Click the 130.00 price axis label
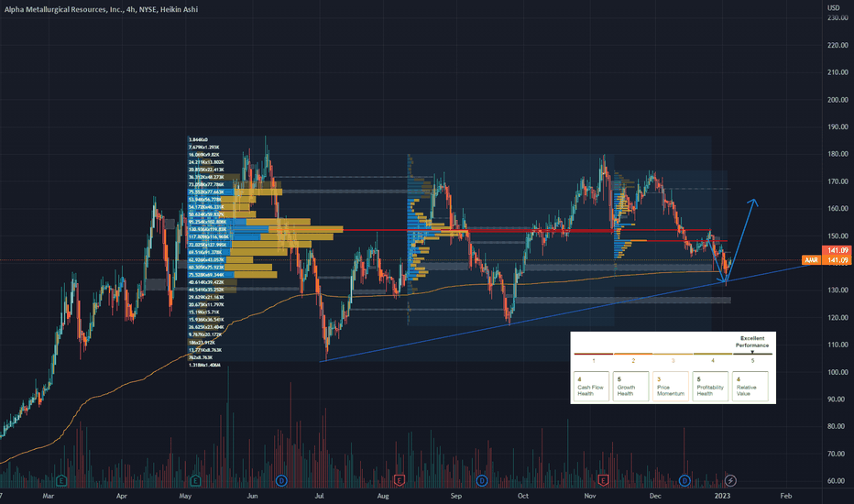Viewport: 854px width, 504px height. tap(838, 290)
